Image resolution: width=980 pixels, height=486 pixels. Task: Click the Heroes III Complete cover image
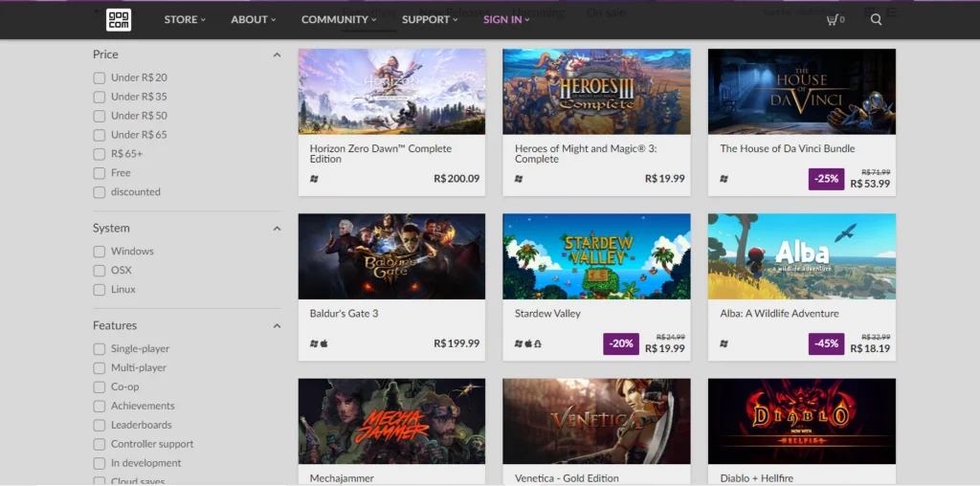pyautogui.click(x=597, y=92)
